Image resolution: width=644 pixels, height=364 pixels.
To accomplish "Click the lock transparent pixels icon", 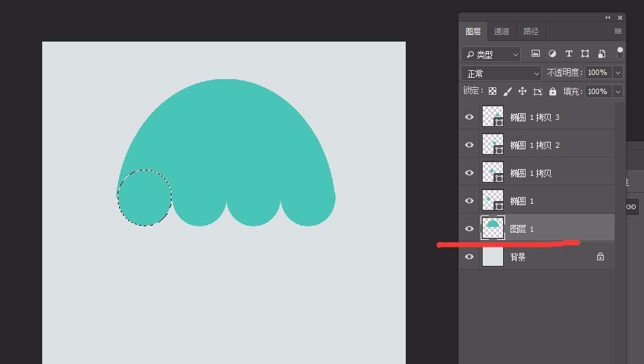I will point(492,91).
